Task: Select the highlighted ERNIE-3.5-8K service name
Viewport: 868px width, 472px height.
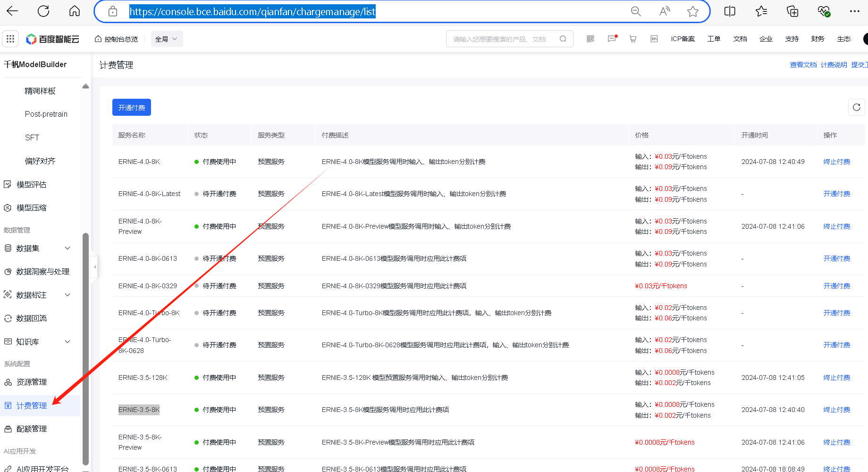Action: (139, 410)
